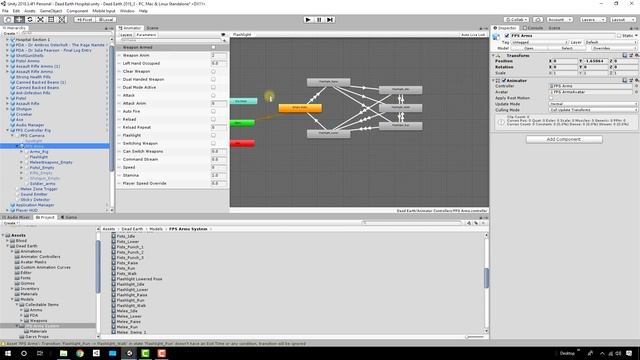Select the Hand tool in toolbar
The image size is (640, 360).
click(8, 20)
